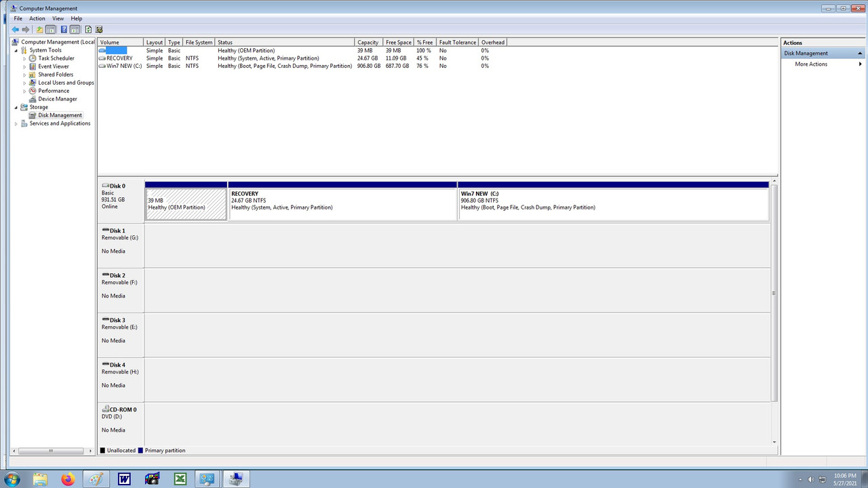Collapse the Disk Management actions header
Image resolution: width=868 pixels, height=488 pixels.
coord(860,53)
